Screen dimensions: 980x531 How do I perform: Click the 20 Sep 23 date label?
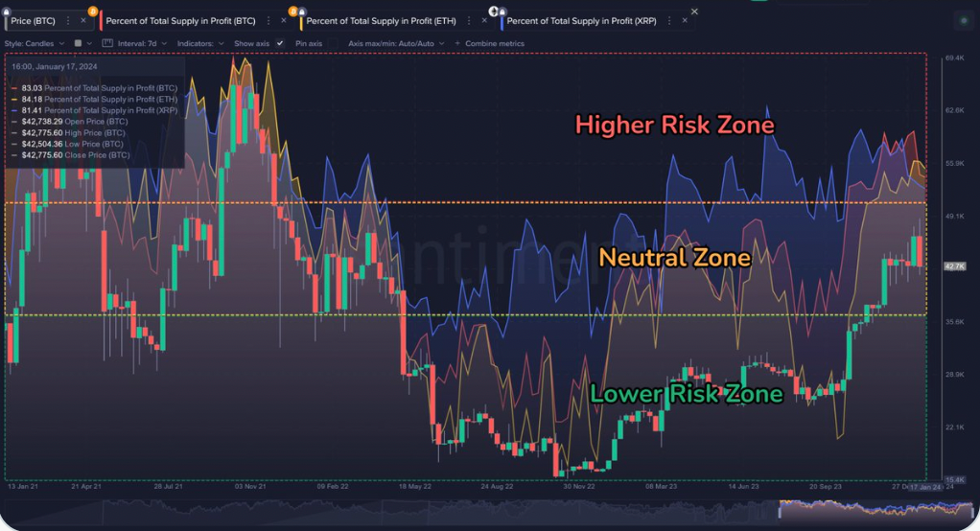tap(825, 486)
